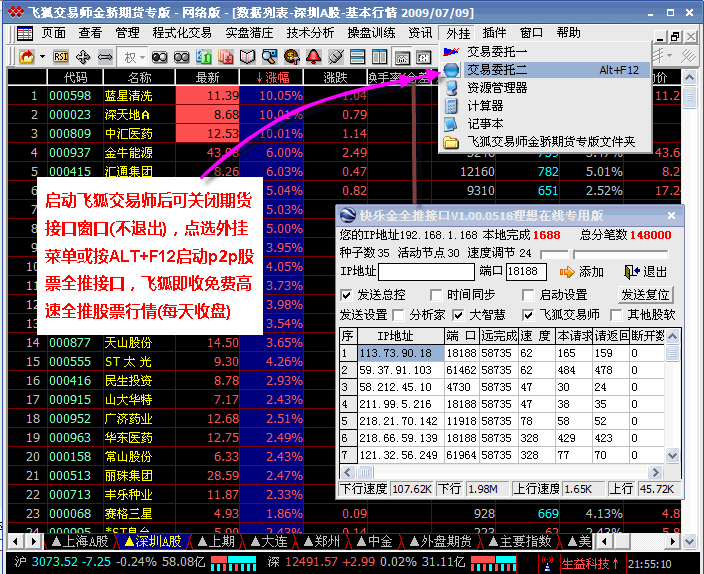Click the horizontal split windows icon
Image resolution: width=704 pixels, height=574 pixels.
tap(357, 57)
